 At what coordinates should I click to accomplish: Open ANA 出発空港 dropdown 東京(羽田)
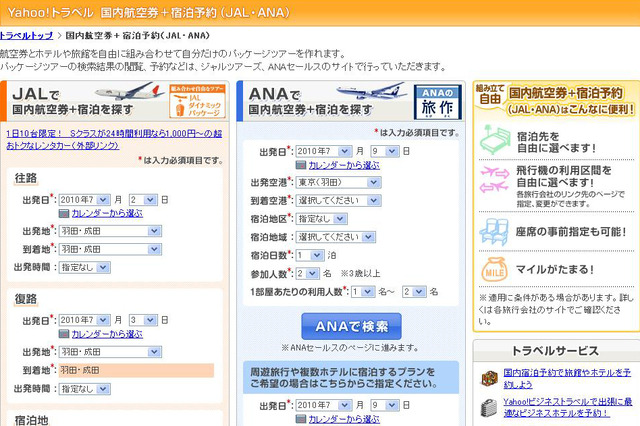pyautogui.click(x=338, y=182)
